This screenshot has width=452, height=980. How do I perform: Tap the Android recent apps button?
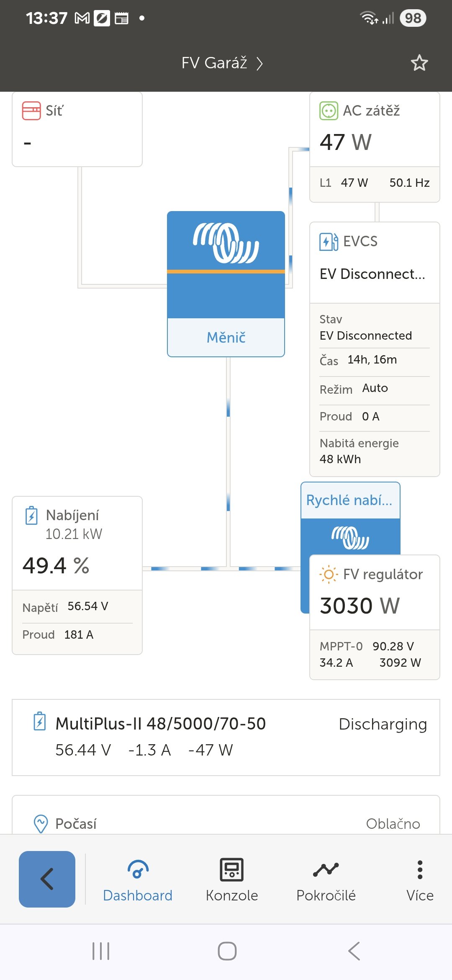click(x=101, y=951)
